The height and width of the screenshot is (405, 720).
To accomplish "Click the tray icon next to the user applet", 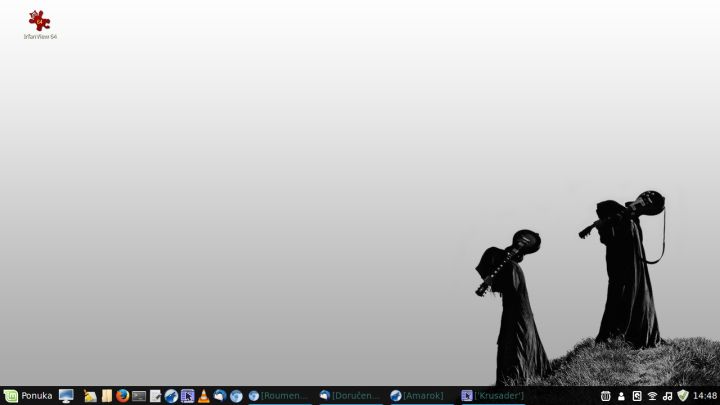I will tap(637, 396).
